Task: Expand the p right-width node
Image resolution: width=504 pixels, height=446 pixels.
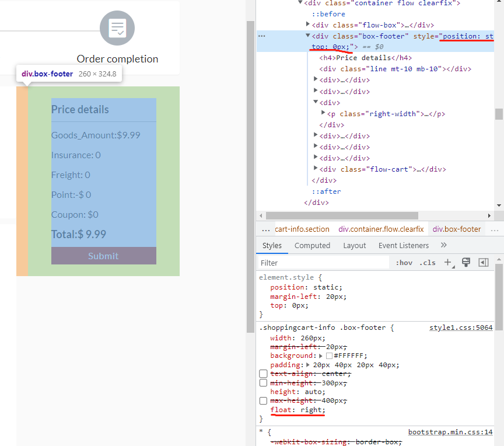Action: [323, 113]
